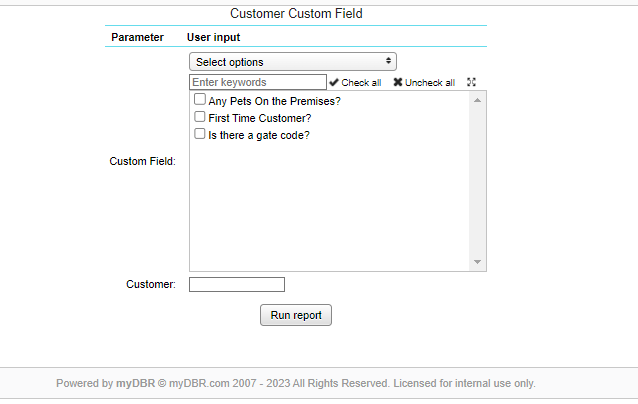Tick the 'First Time Customer?' checkbox
Viewport: 638px width, 404px height.
pos(200,117)
